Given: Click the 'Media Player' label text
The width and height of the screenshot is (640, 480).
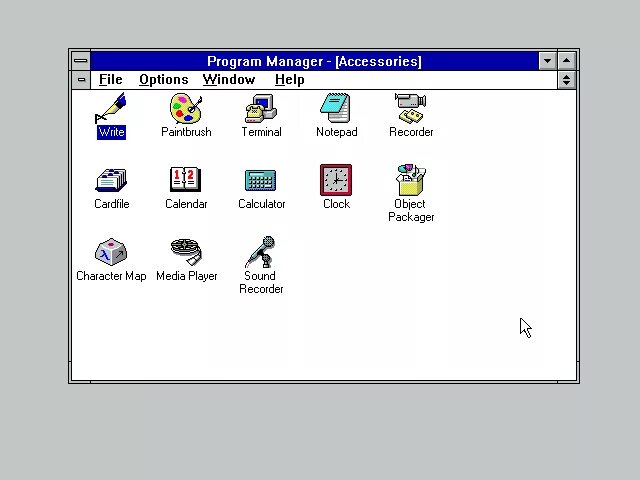Looking at the screenshot, I should [x=187, y=276].
